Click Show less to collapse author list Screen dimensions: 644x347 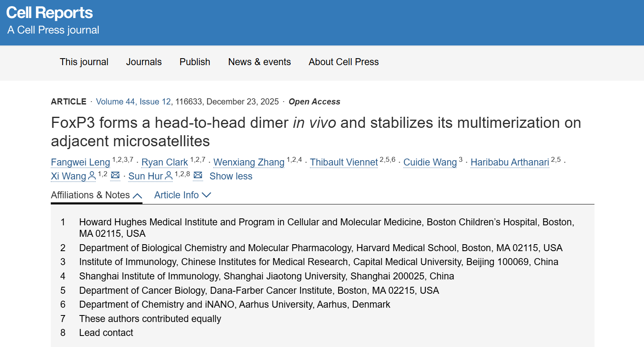[231, 176]
